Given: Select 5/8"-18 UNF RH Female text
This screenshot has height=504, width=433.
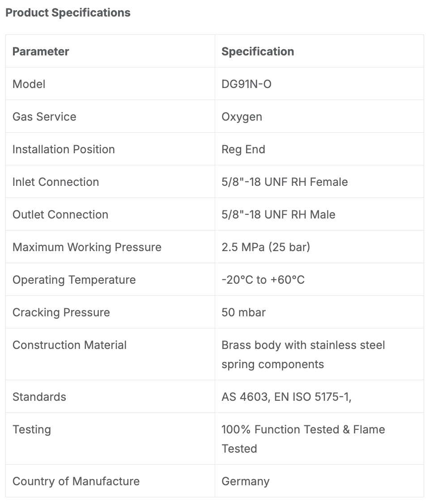Looking at the screenshot, I should [284, 182].
